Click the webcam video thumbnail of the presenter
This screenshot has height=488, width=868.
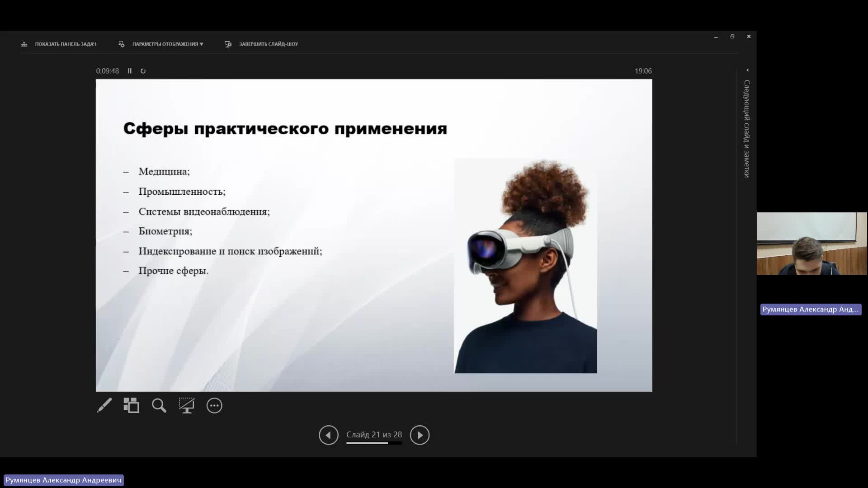[x=812, y=244]
